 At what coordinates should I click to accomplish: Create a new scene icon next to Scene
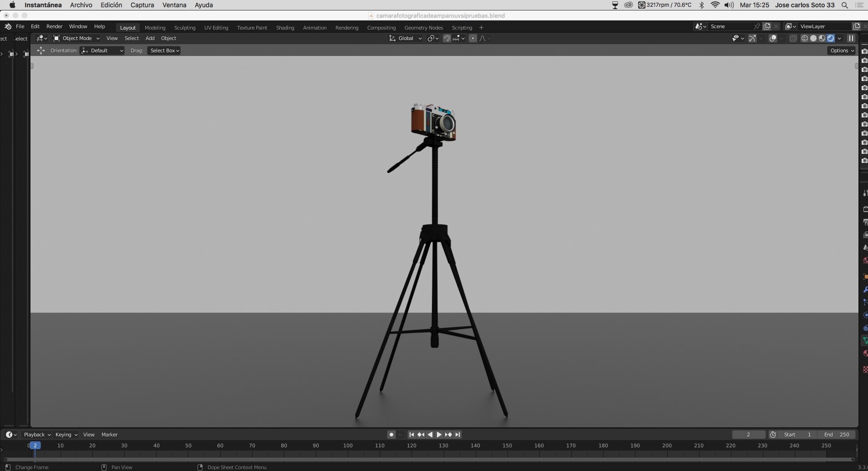coord(767,26)
